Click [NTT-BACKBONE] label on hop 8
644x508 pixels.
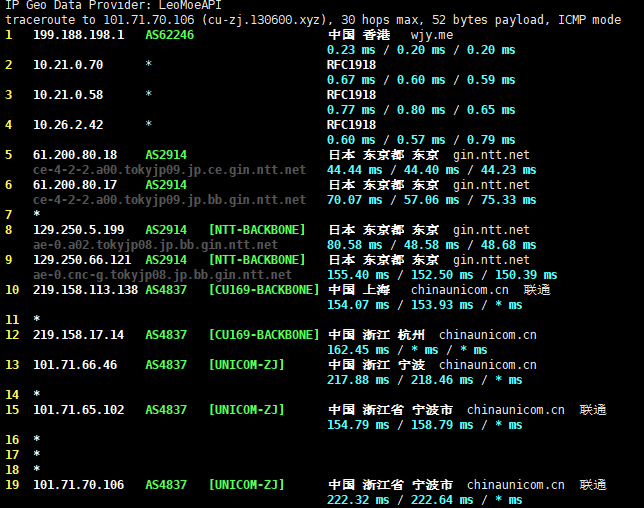click(257, 230)
